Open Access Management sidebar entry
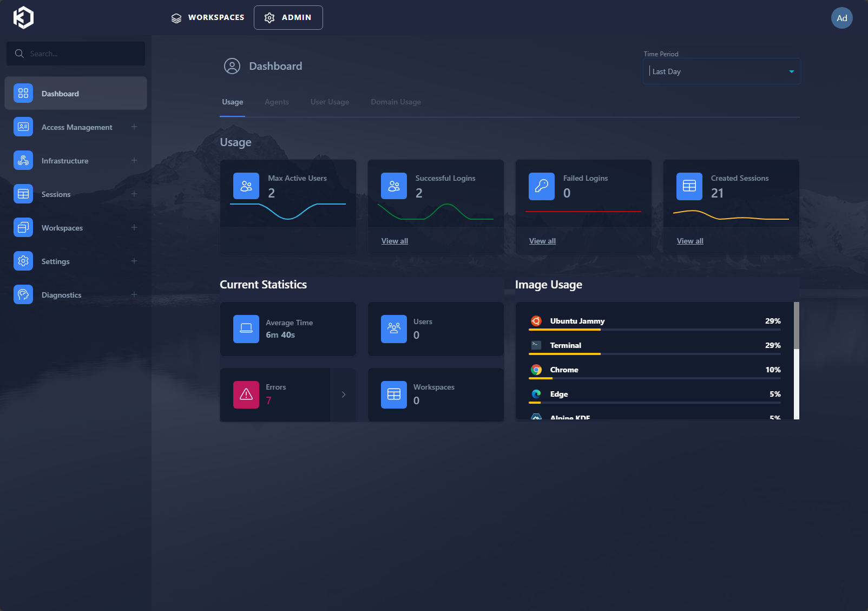Screen dimensions: 868x611 click(x=76, y=127)
